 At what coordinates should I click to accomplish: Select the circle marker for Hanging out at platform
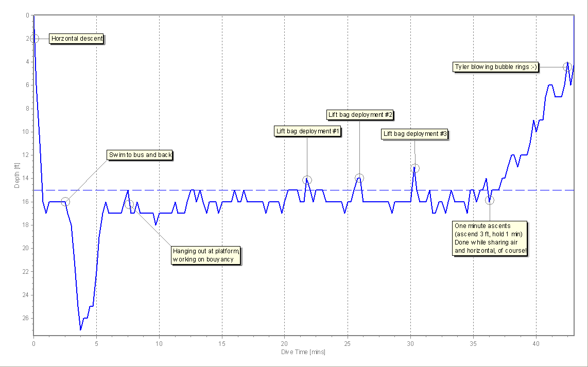tap(129, 204)
